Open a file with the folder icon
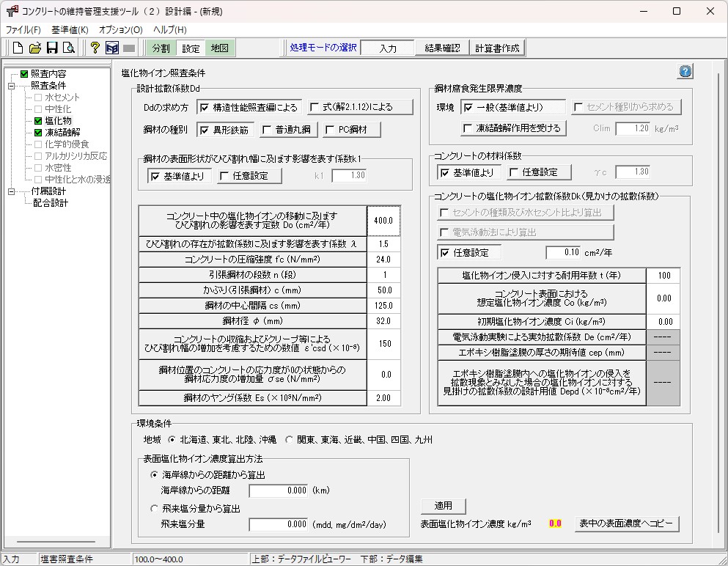This screenshot has height=566, width=728. [34, 48]
